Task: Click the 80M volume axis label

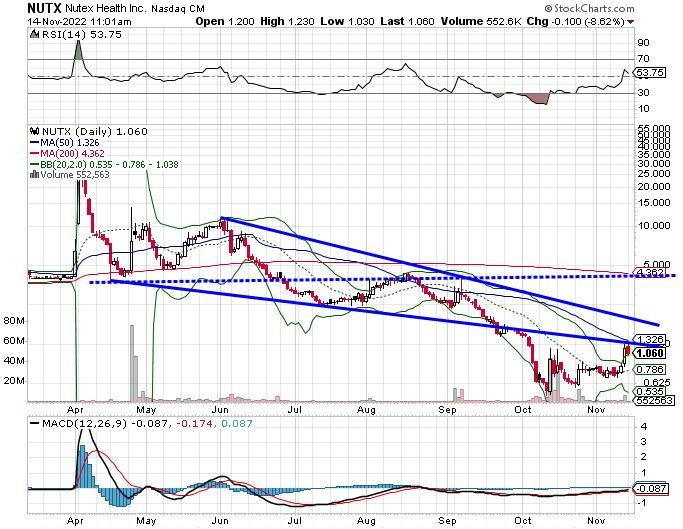Action: click(x=14, y=321)
